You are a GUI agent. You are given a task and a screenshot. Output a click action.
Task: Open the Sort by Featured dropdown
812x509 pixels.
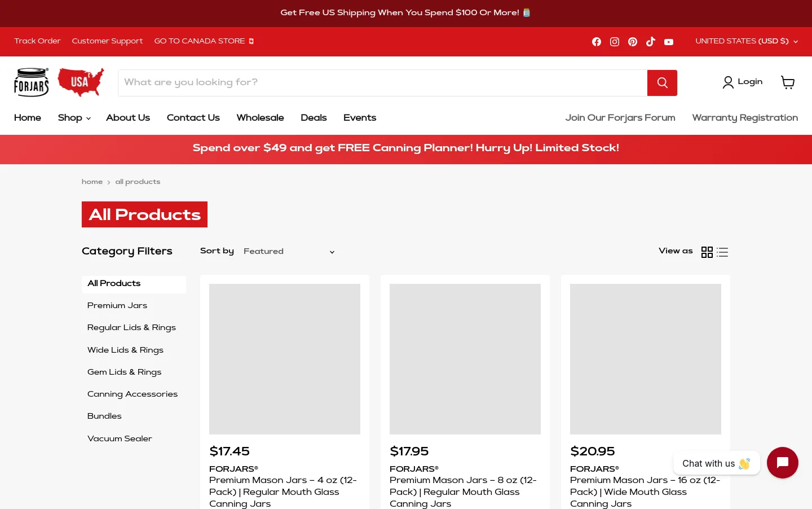click(x=289, y=252)
